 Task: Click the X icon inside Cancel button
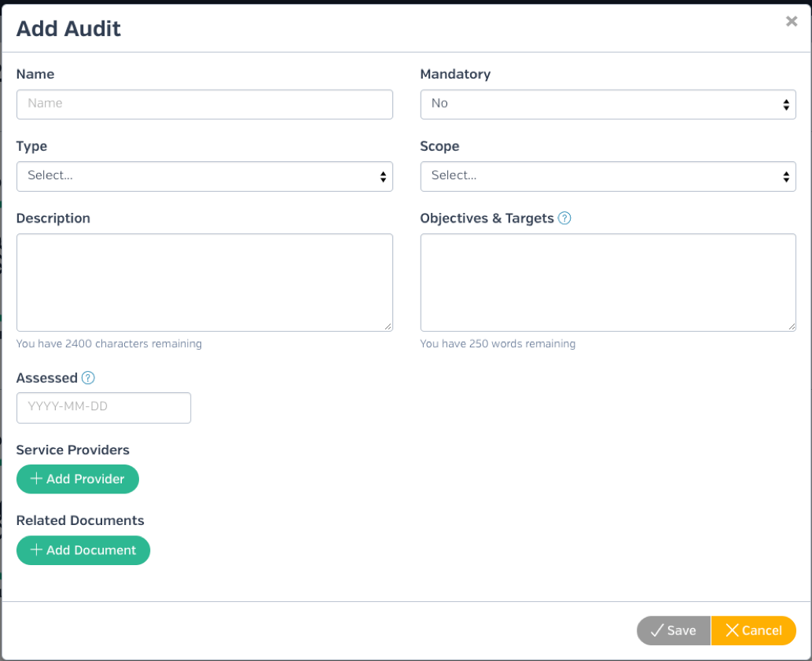(x=730, y=630)
